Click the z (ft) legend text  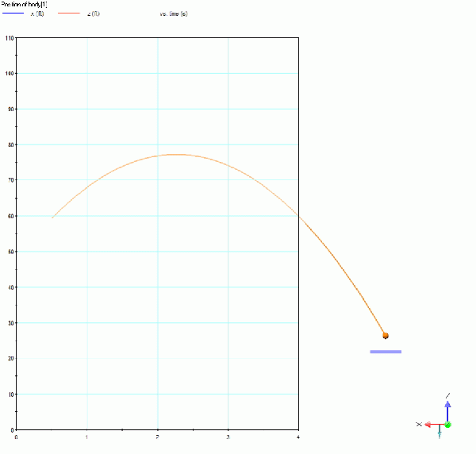click(93, 14)
